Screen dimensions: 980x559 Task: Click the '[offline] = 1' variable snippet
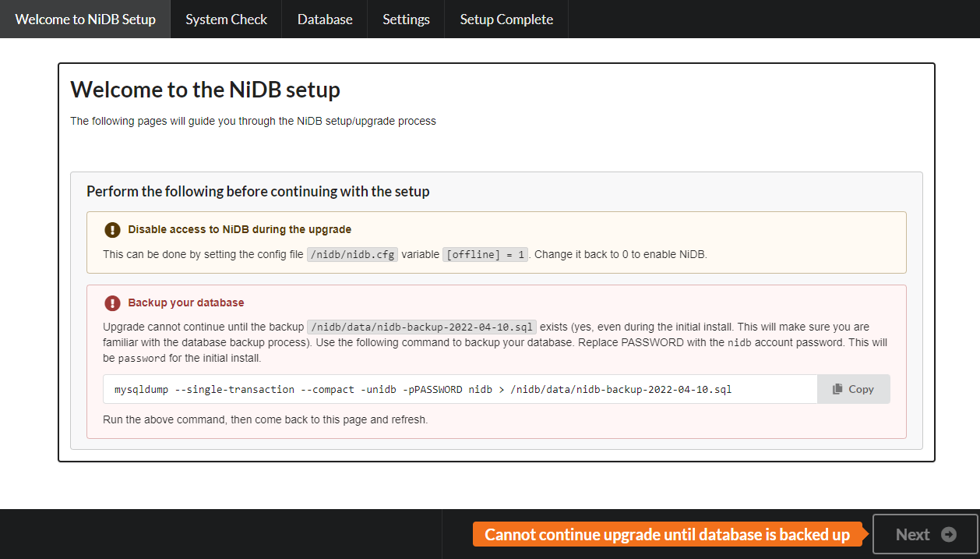(485, 253)
